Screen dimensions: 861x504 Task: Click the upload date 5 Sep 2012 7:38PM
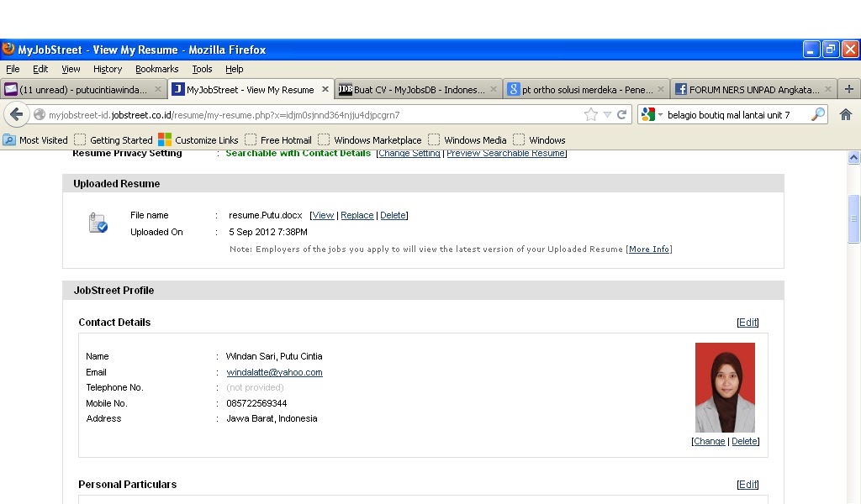tap(268, 232)
